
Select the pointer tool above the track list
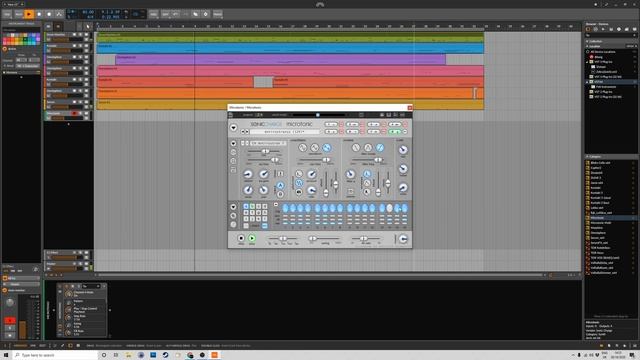(88, 27)
